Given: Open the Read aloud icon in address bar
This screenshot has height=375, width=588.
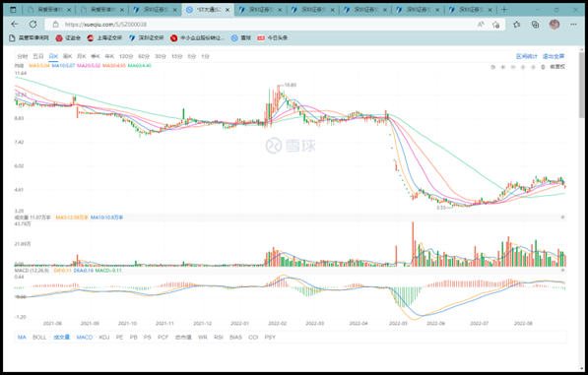Looking at the screenshot, I should click(x=481, y=25).
